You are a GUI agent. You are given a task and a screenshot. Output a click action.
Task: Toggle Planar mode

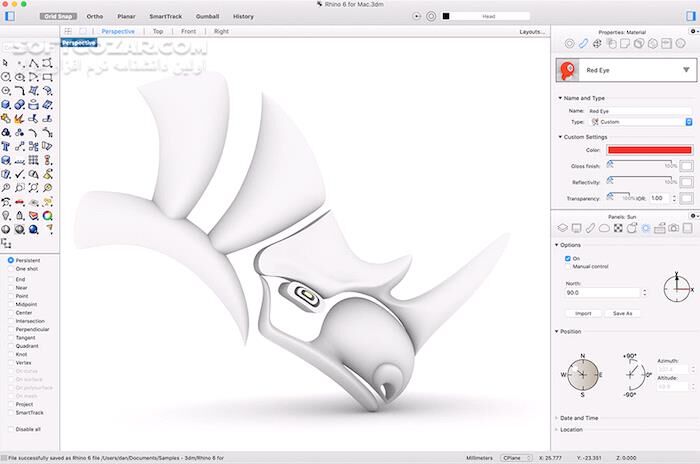point(126,16)
